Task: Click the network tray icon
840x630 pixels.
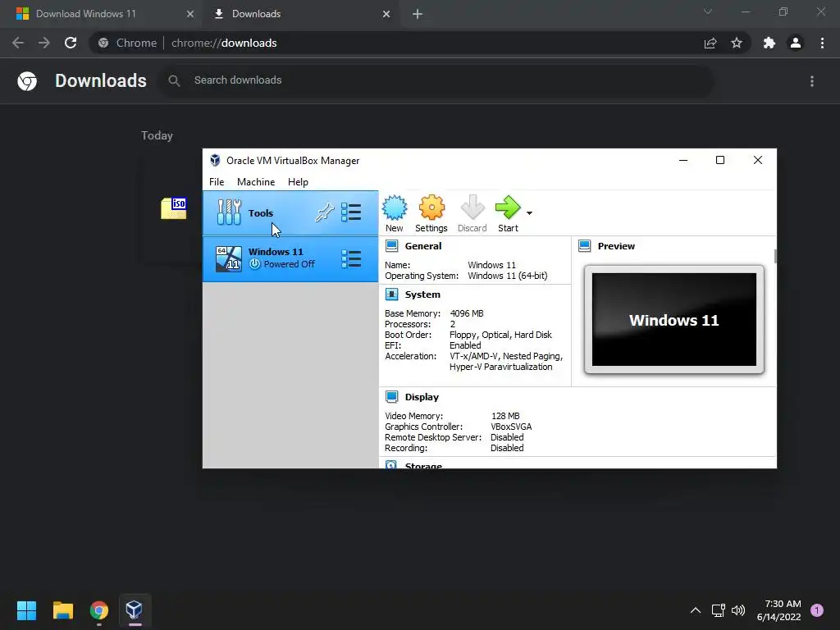Action: click(x=718, y=609)
